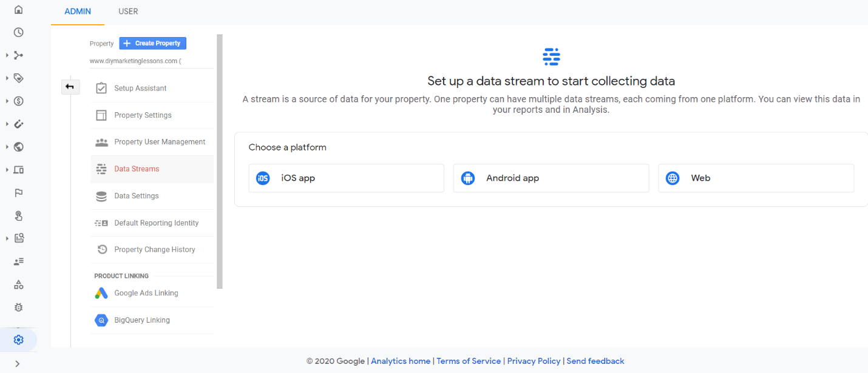Open the Analysis chart icon

18,238
